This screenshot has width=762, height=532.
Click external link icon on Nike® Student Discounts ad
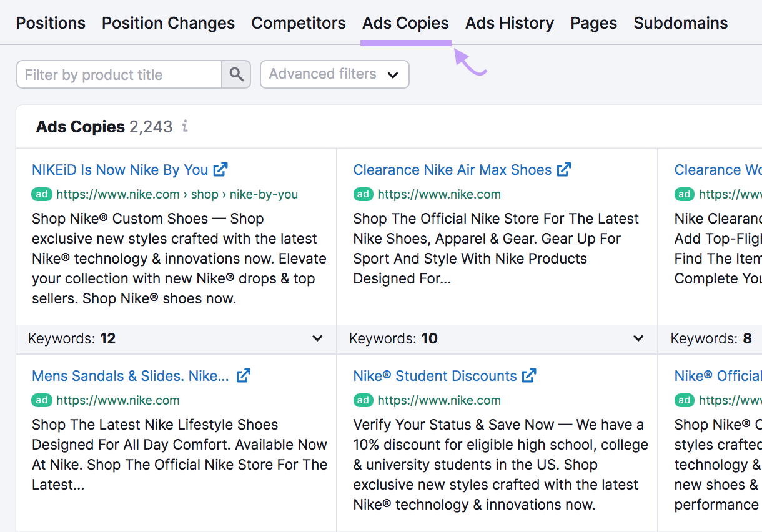[x=529, y=375]
